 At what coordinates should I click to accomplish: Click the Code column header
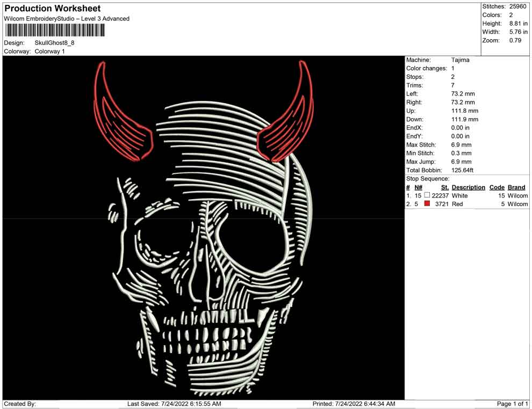(497, 187)
